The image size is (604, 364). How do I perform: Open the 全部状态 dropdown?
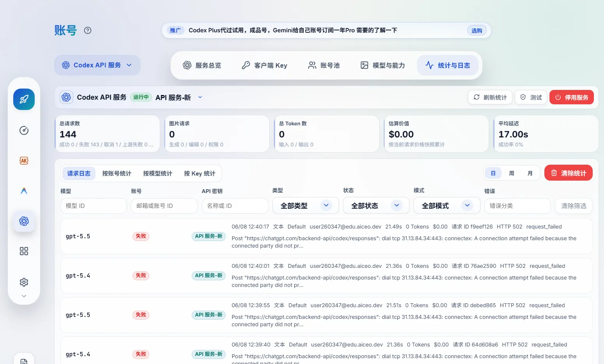pyautogui.click(x=376, y=206)
